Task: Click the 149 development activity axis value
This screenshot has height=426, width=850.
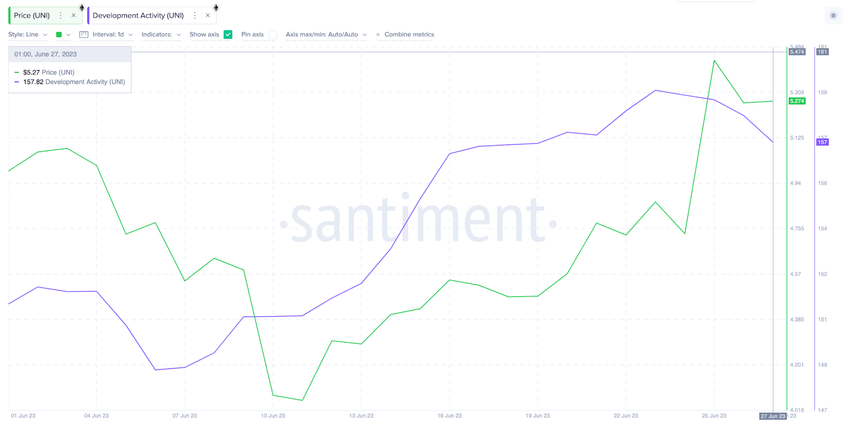Action: pos(822,365)
